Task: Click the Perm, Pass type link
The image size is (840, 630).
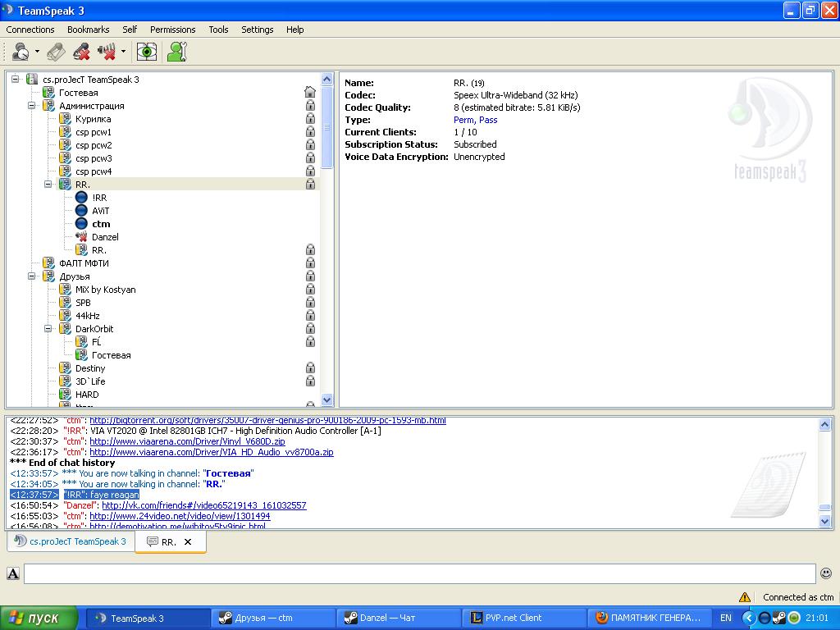Action: pos(475,120)
